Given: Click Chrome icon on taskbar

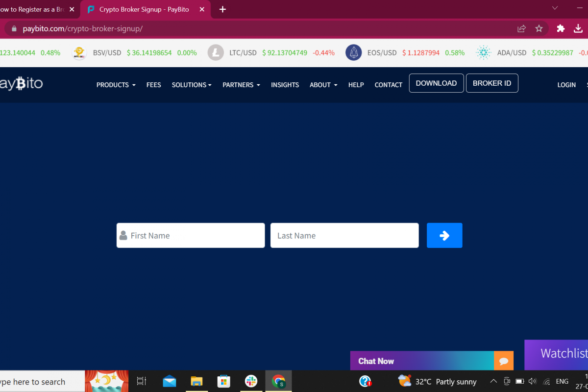Looking at the screenshot, I should tap(278, 381).
